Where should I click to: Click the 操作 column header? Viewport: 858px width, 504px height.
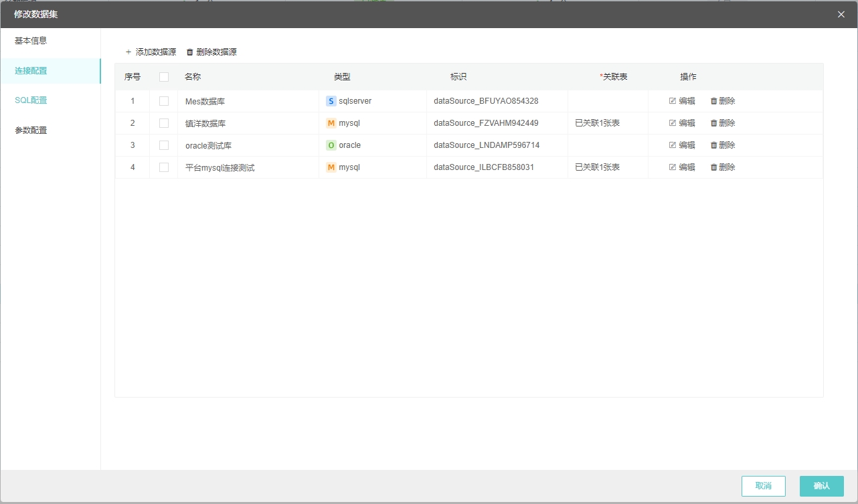(x=689, y=77)
